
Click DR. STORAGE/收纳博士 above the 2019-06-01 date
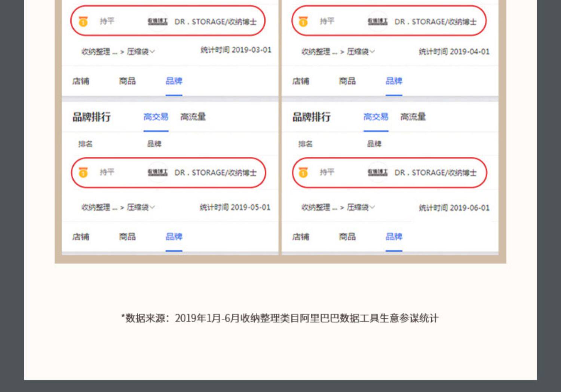tap(435, 172)
